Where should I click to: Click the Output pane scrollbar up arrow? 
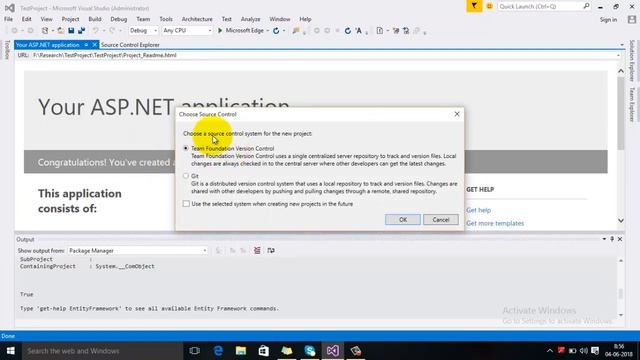pos(621,260)
